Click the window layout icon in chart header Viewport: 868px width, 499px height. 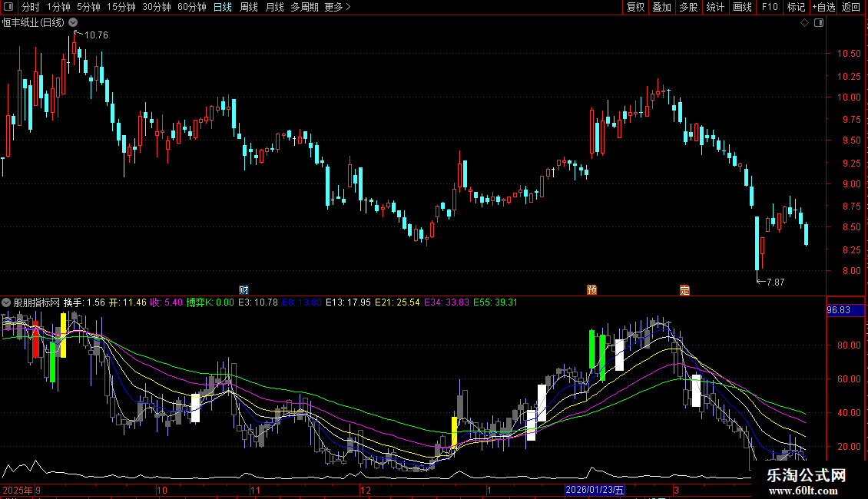tap(819, 23)
